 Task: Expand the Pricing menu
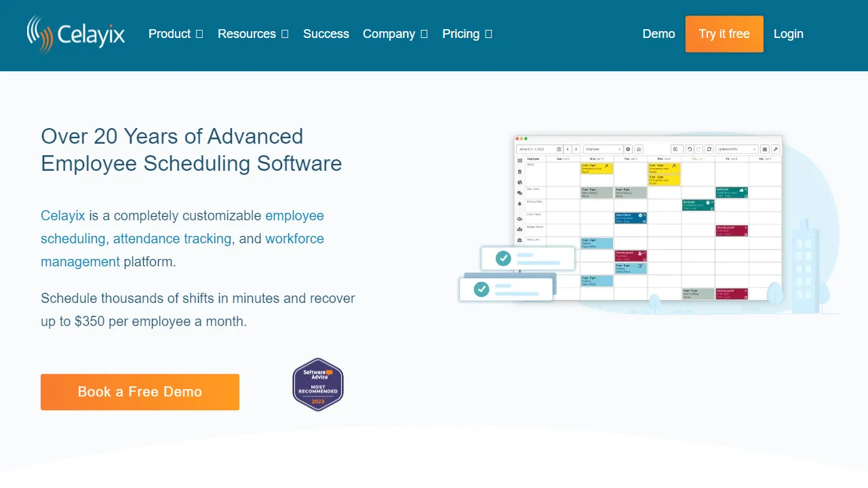tap(467, 34)
